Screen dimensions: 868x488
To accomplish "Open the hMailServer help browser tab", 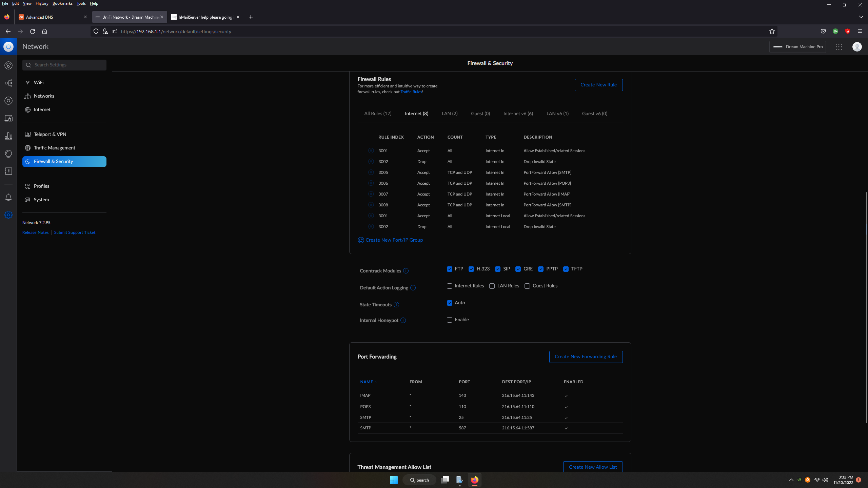I will pyautogui.click(x=205, y=17).
